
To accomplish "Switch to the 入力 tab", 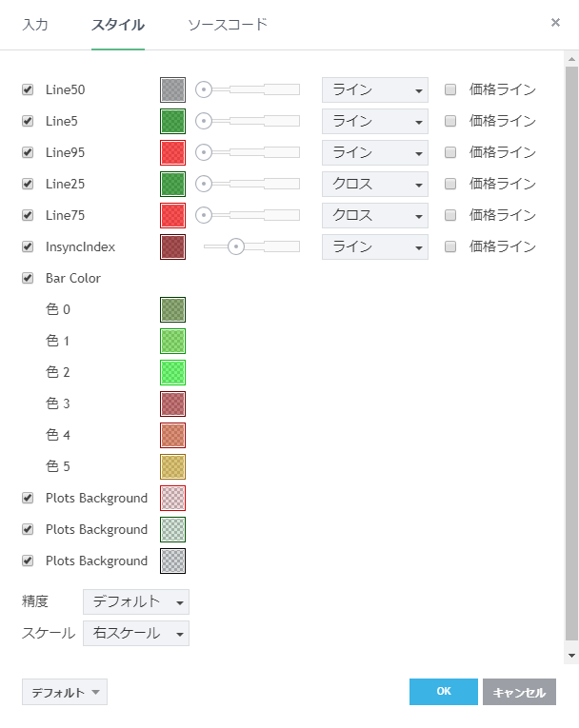I will click(35, 25).
